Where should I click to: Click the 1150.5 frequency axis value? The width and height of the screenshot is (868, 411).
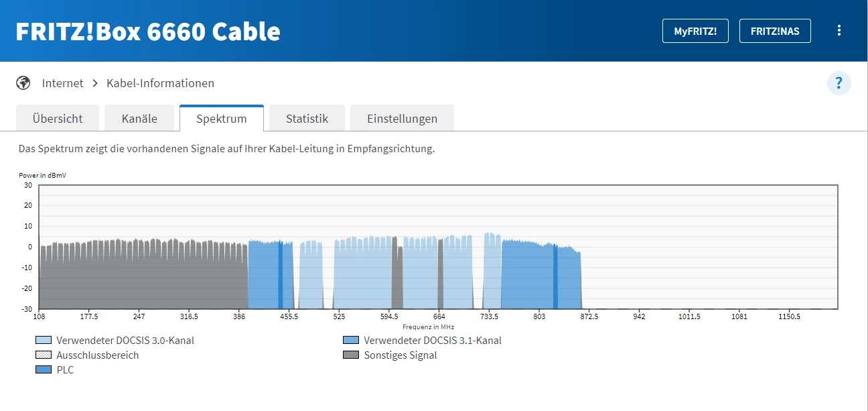click(790, 316)
